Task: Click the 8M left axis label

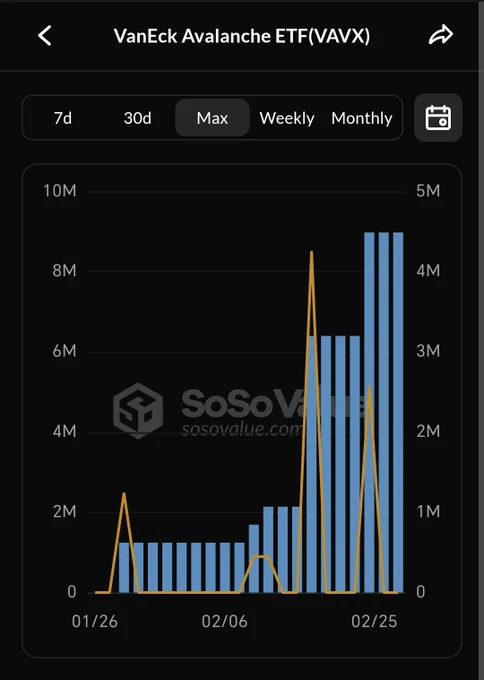Action: pos(64,271)
